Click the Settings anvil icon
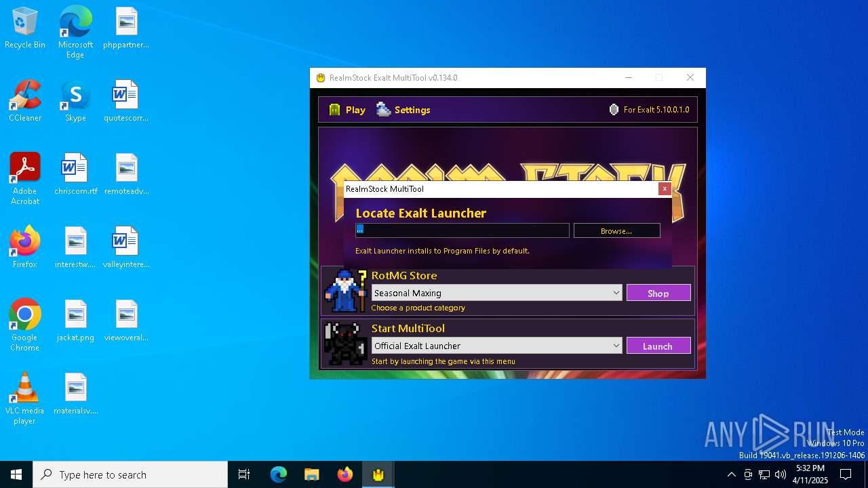This screenshot has height=488, width=868. tap(384, 109)
